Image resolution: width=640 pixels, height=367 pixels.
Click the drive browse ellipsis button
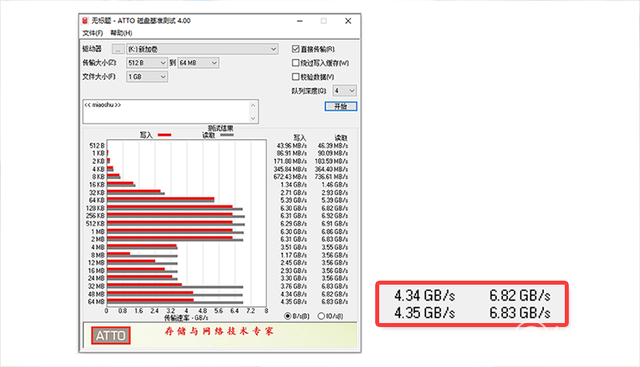pyautogui.click(x=118, y=49)
